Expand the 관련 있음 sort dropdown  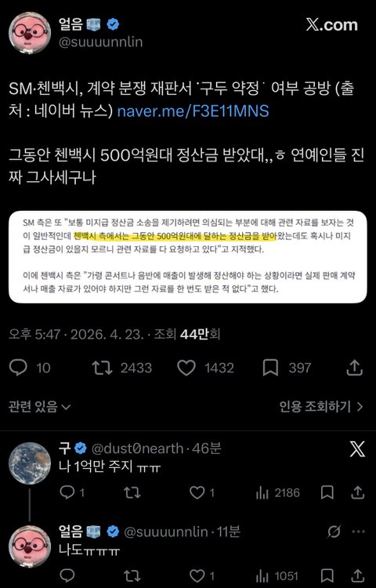tap(39, 406)
